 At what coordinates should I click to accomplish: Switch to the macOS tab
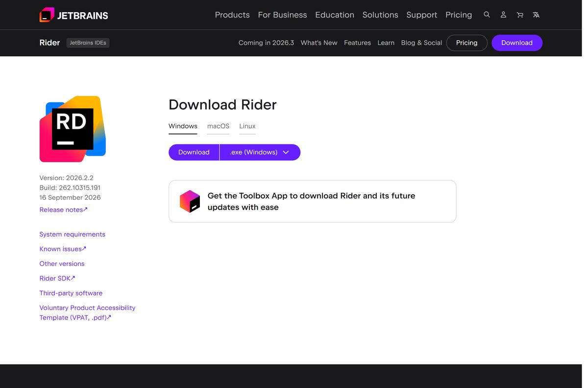pyautogui.click(x=218, y=126)
